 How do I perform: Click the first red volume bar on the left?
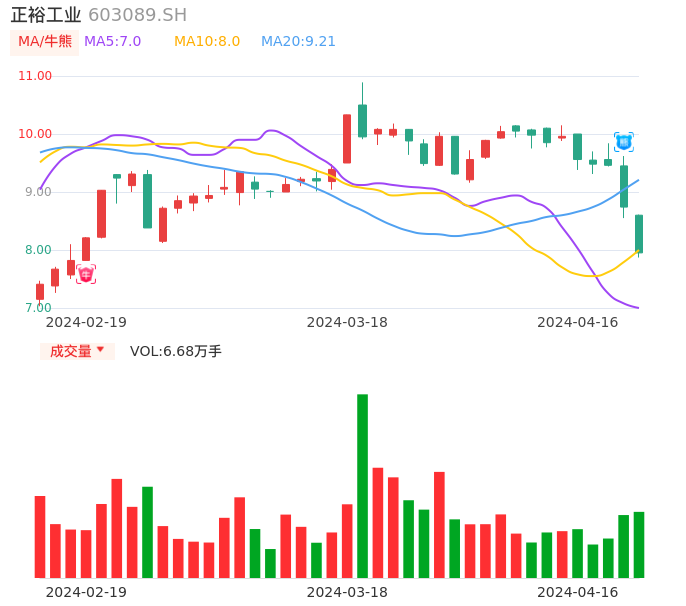click(x=40, y=536)
